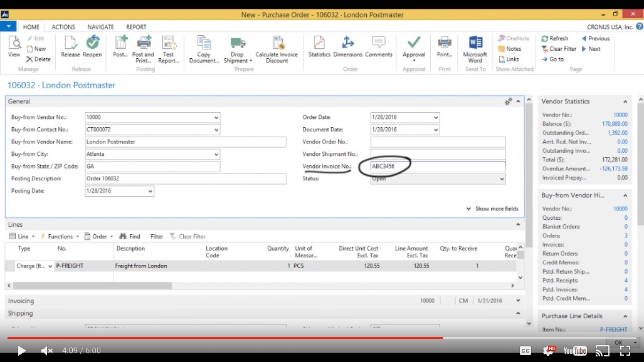644x362 pixels.
Task: Open the Buy-from Vendor No. dropdown
Action: [216, 117]
